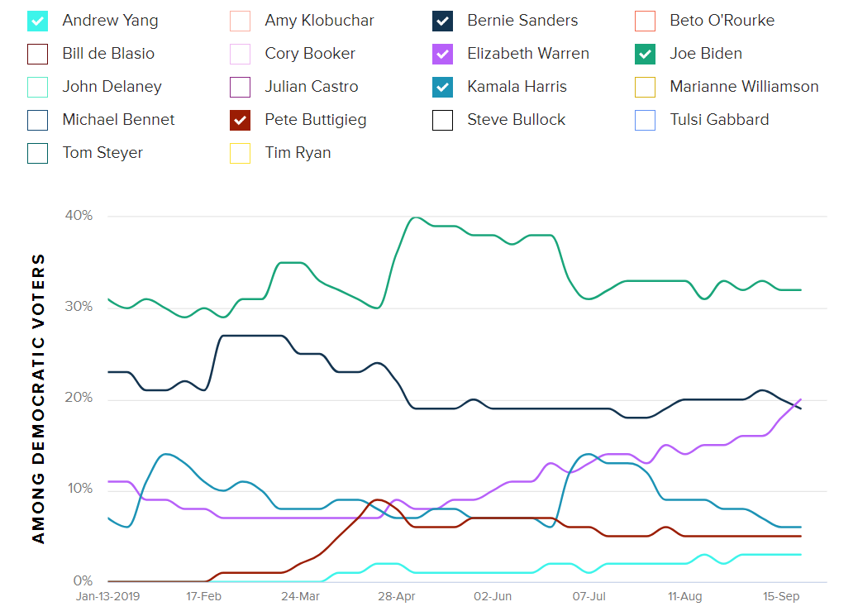
Task: Check the Beto O'Rourke box
Action: click(645, 21)
